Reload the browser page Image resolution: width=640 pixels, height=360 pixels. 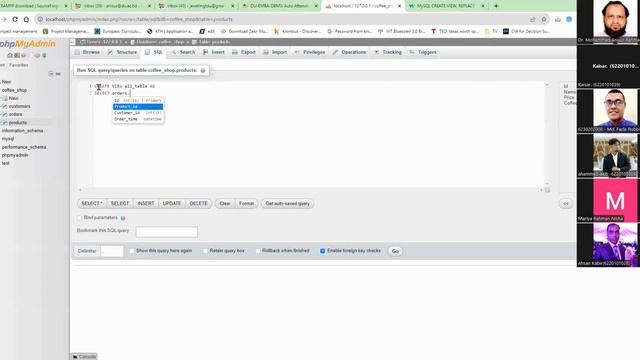click(x=15, y=19)
